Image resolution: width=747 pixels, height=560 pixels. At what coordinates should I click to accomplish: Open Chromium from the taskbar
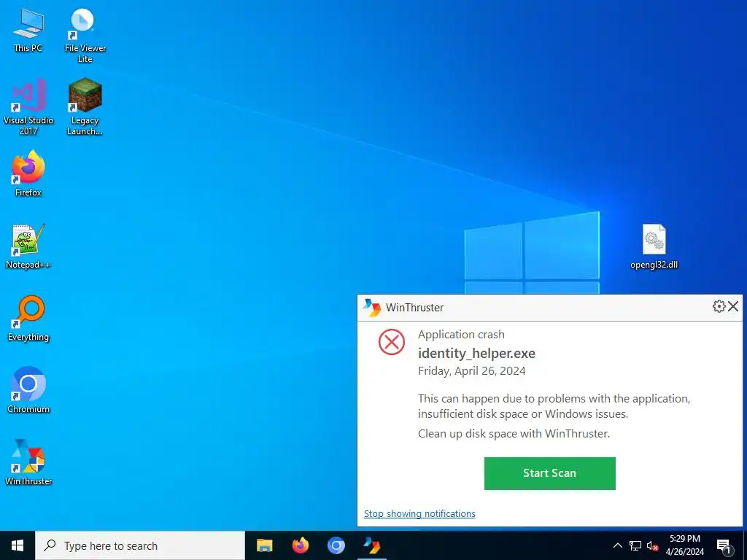336,545
